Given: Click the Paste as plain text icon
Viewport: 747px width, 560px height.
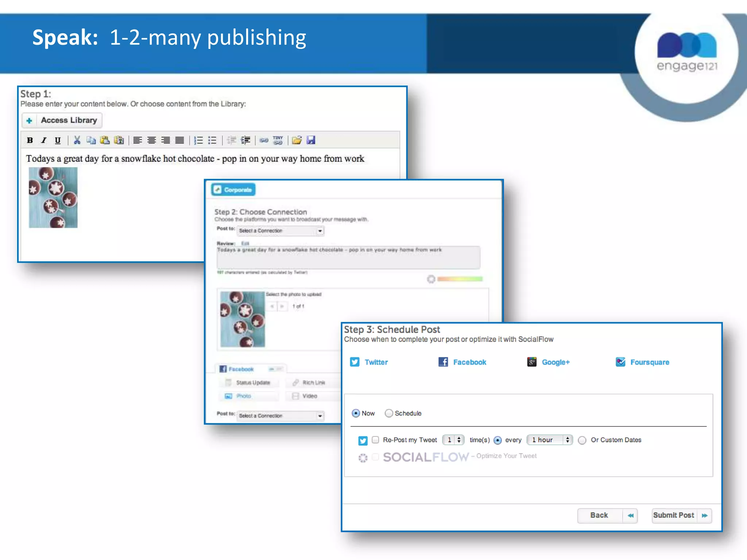Looking at the screenshot, I should [119, 140].
